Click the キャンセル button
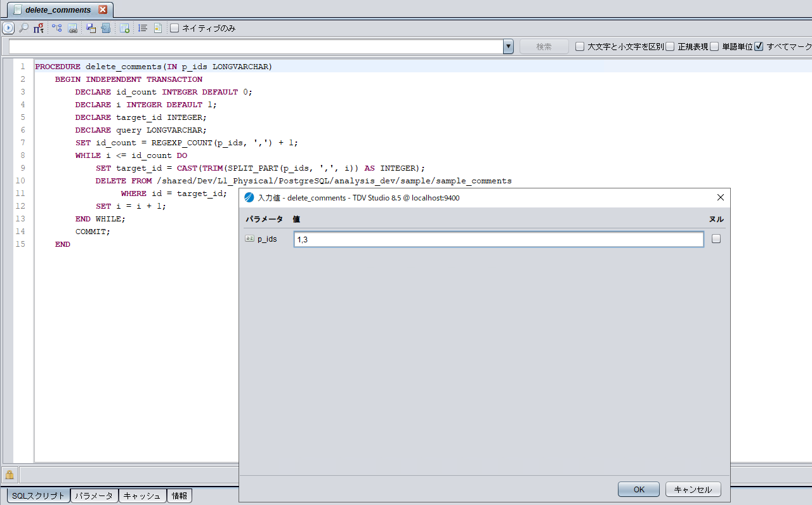Viewport: 812px width, 505px height. tap(693, 489)
